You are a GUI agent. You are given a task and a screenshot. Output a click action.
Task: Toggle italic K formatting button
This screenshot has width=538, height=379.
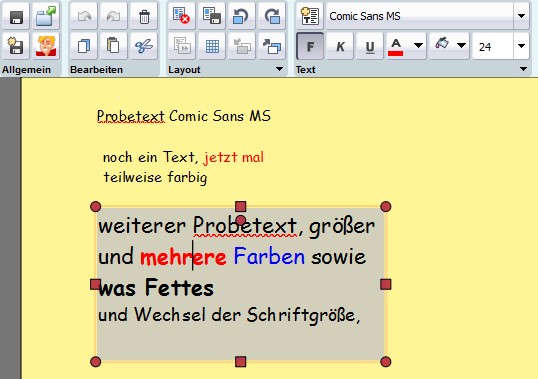[x=340, y=46]
